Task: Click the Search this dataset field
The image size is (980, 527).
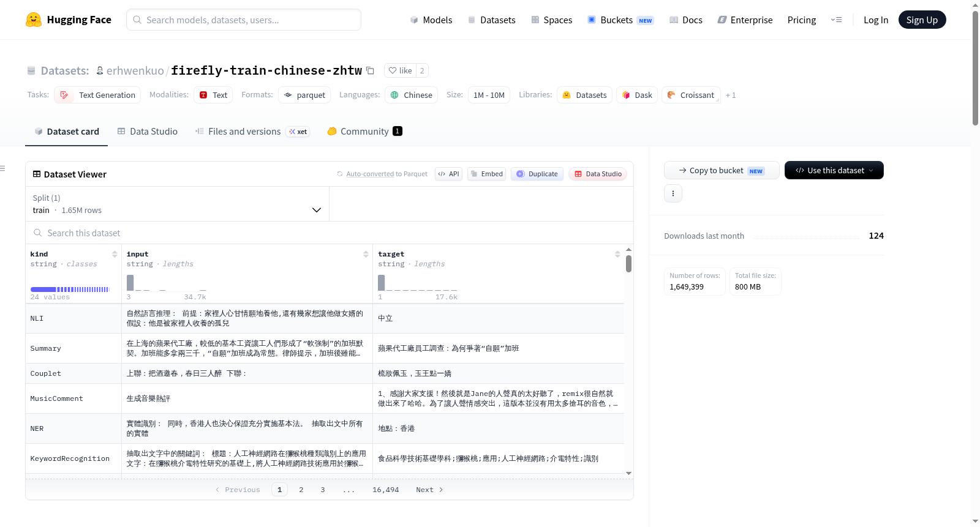Action: point(330,233)
